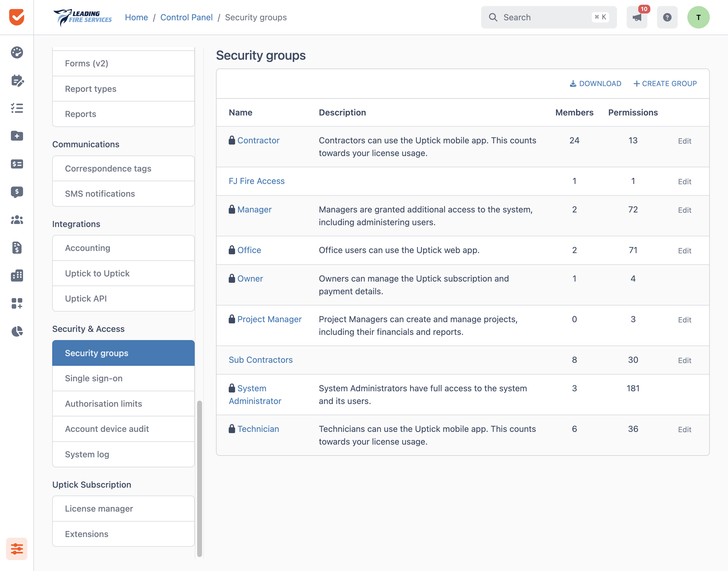The width and height of the screenshot is (728, 571).
Task: Open the System Administrator group
Action: coord(255,395)
